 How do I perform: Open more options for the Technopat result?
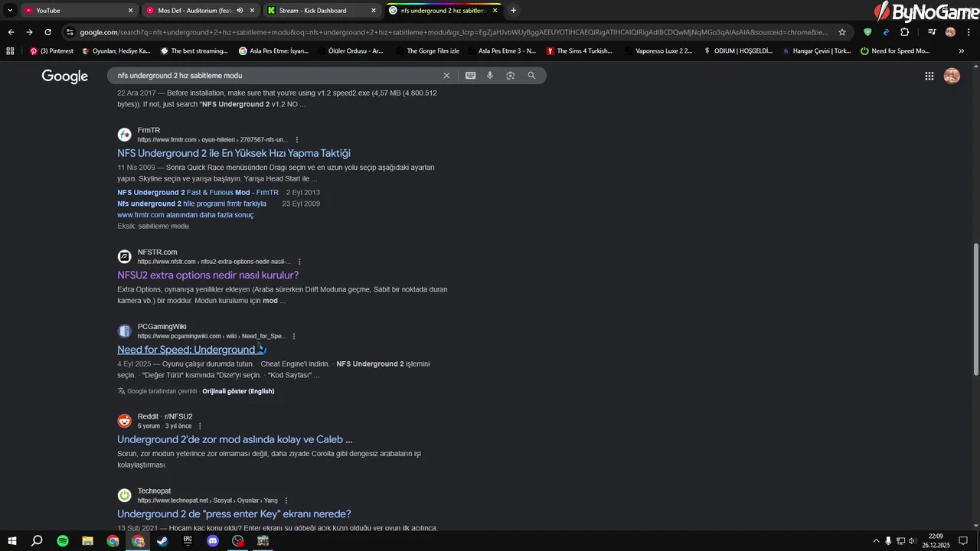[286, 500]
